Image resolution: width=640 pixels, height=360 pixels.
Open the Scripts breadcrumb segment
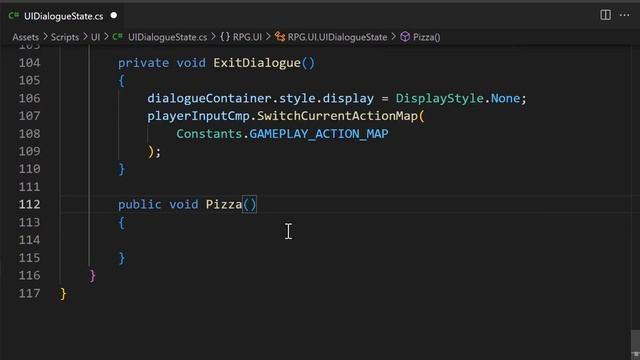click(65, 37)
